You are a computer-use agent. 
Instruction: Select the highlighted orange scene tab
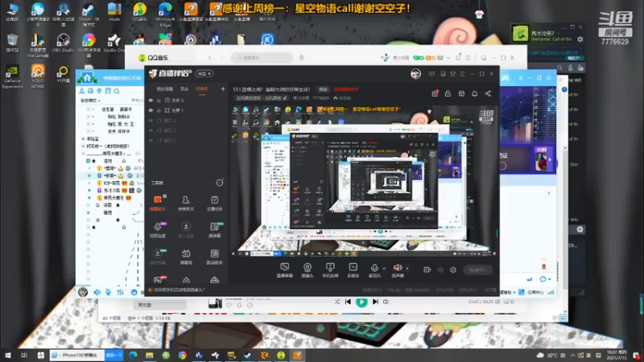[x=202, y=88]
